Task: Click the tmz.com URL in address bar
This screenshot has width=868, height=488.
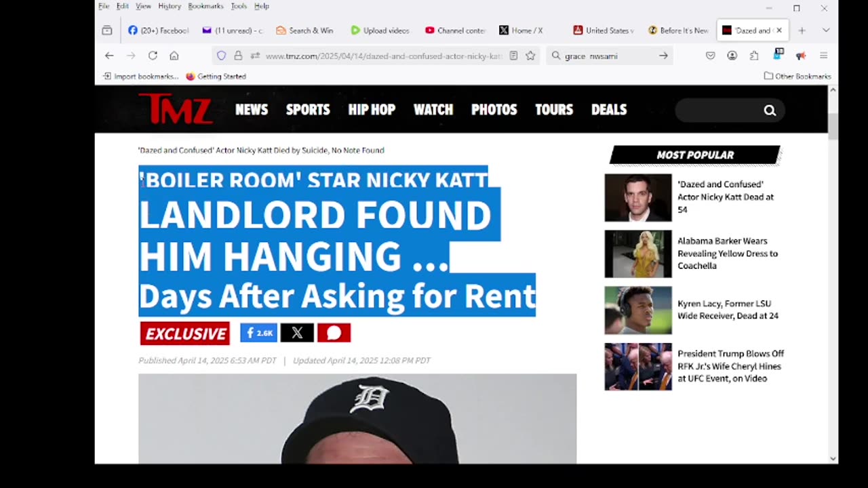Action: pyautogui.click(x=383, y=56)
